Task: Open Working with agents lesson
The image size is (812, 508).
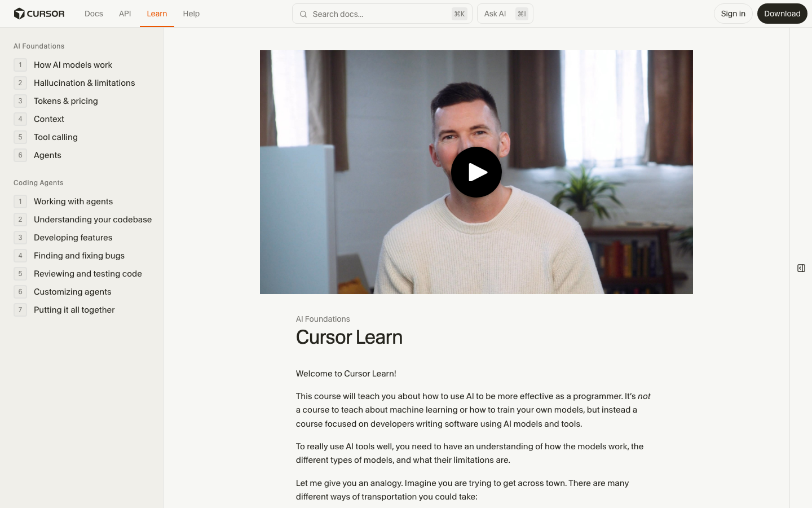Action: point(73,202)
